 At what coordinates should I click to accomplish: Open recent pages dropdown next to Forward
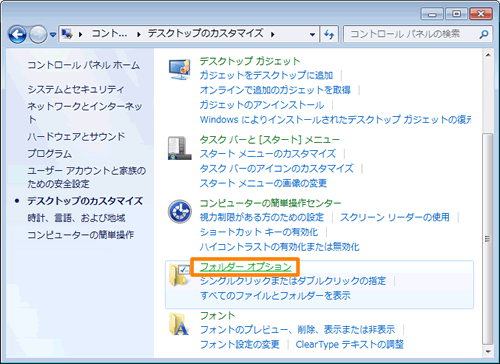coord(53,34)
